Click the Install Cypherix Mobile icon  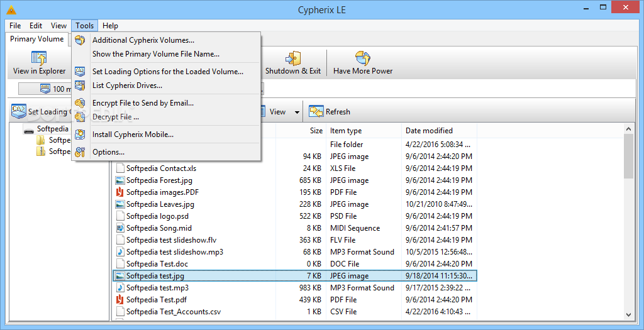click(80, 135)
